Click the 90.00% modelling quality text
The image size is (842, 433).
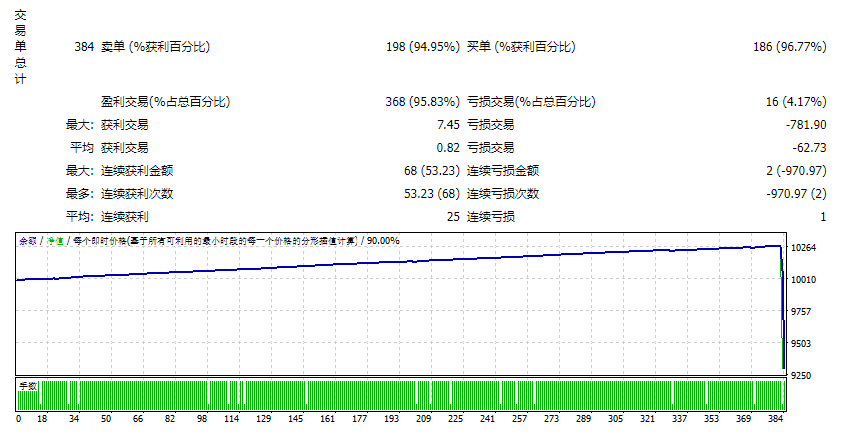click(x=383, y=241)
